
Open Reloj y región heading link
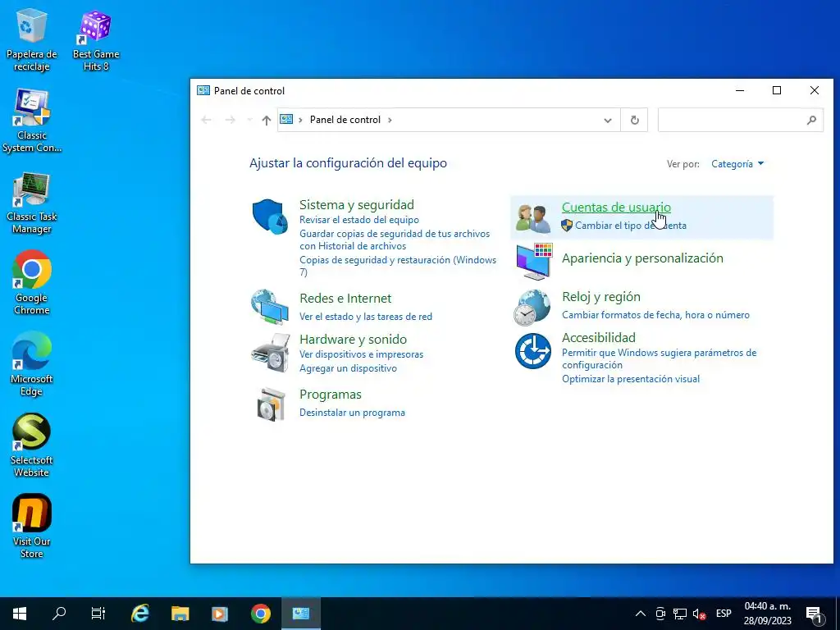coord(601,297)
